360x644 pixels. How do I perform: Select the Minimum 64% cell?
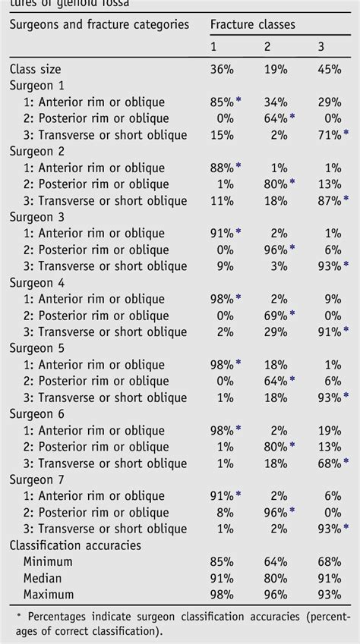276,562
